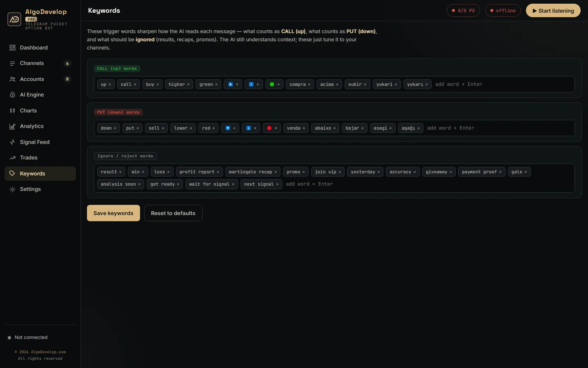Reset keywords to defaults
588x368 pixels.
[x=173, y=213]
